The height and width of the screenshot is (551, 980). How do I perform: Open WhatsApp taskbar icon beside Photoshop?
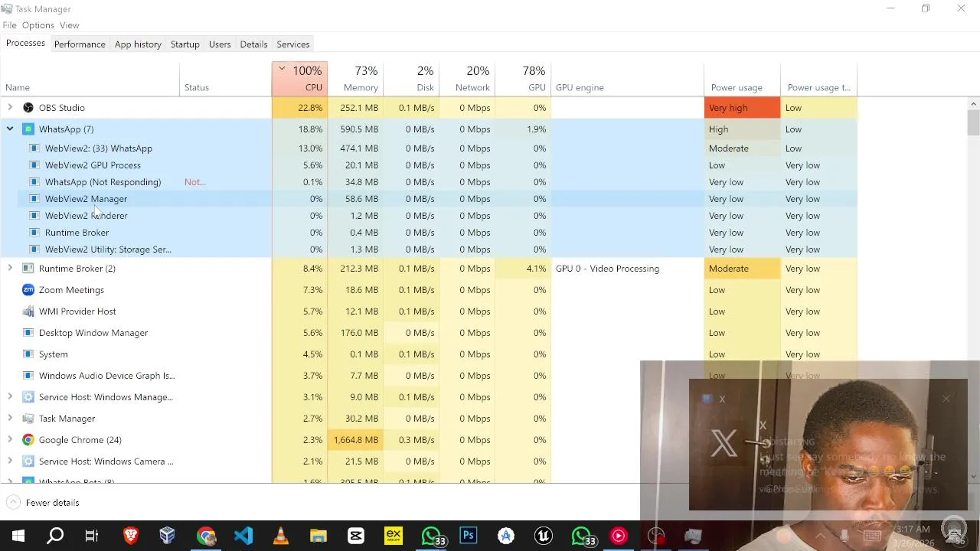click(x=432, y=536)
